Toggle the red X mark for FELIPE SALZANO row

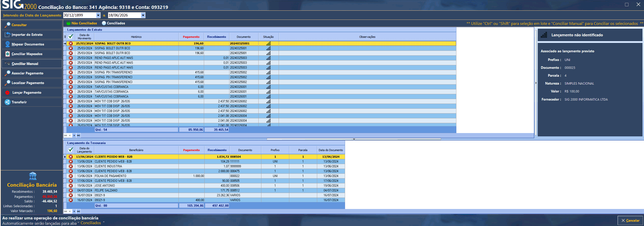[71, 190]
